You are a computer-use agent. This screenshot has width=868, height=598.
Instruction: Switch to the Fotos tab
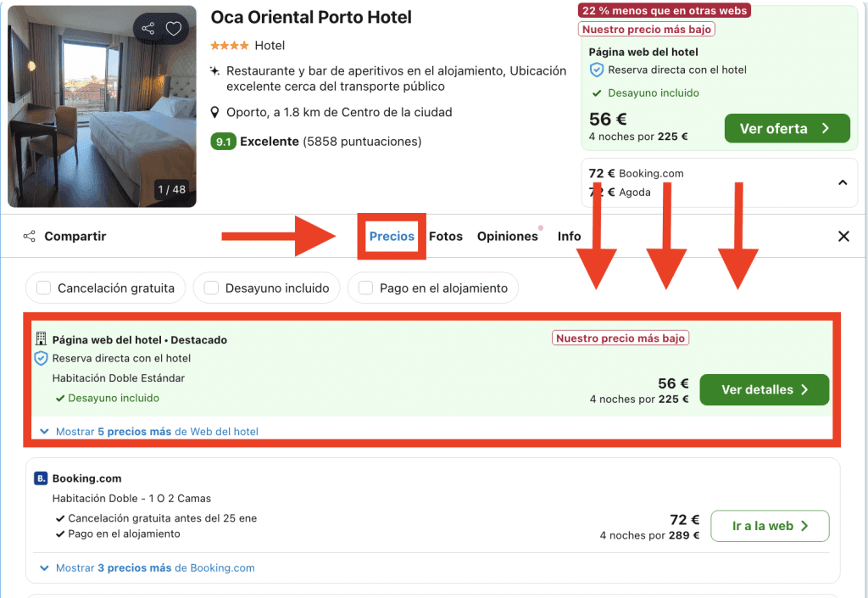[446, 237]
